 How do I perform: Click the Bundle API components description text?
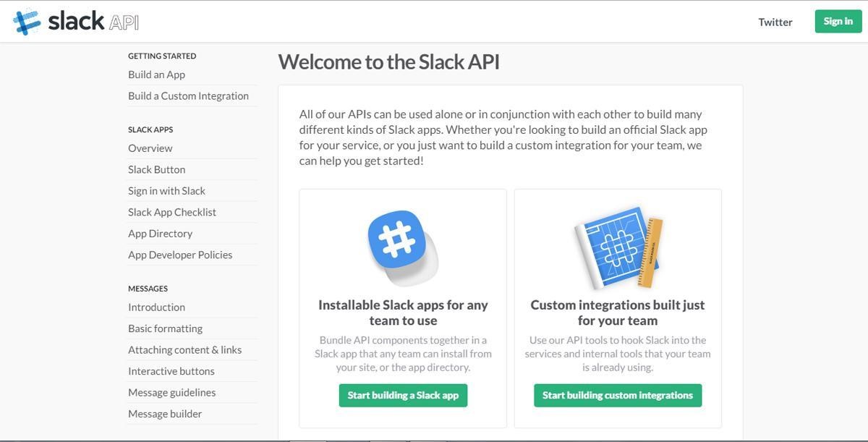(403, 354)
